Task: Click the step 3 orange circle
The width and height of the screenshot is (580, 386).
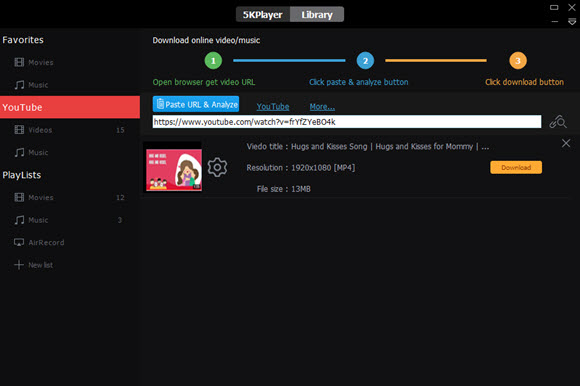Action: (518, 61)
